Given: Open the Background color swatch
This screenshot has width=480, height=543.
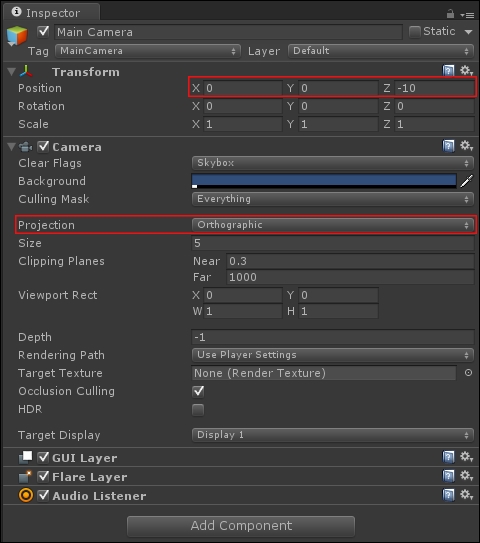Looking at the screenshot, I should tap(324, 181).
